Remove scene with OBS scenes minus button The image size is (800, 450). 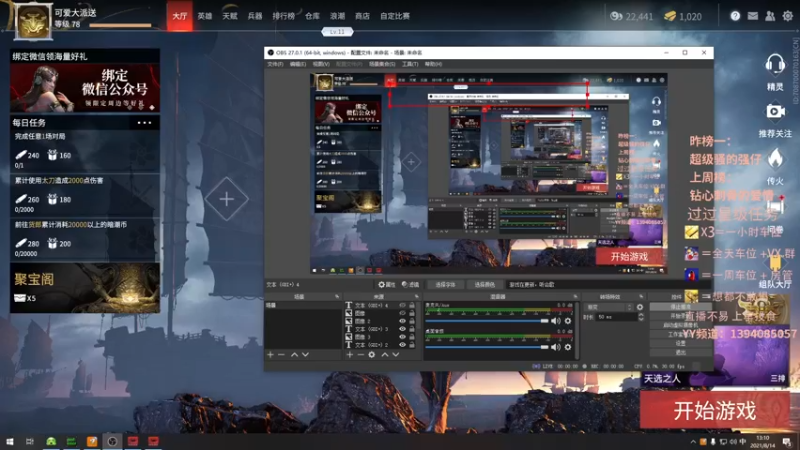coord(282,355)
